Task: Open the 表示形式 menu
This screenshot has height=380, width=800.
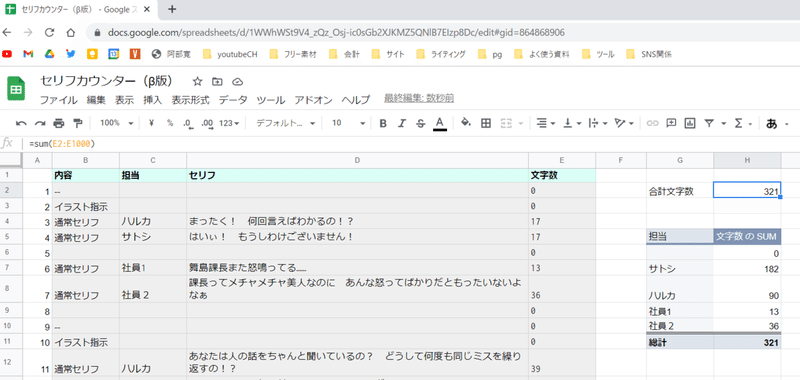Action: click(x=190, y=100)
